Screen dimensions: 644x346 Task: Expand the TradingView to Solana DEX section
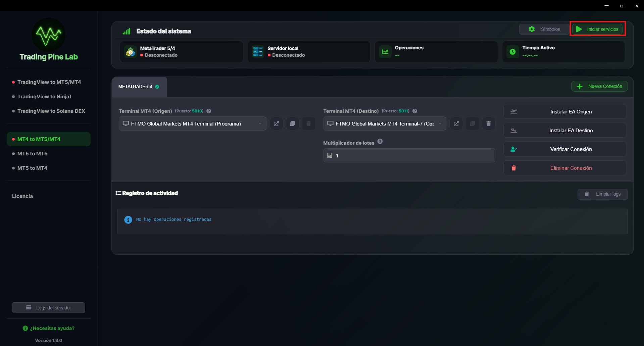point(51,111)
